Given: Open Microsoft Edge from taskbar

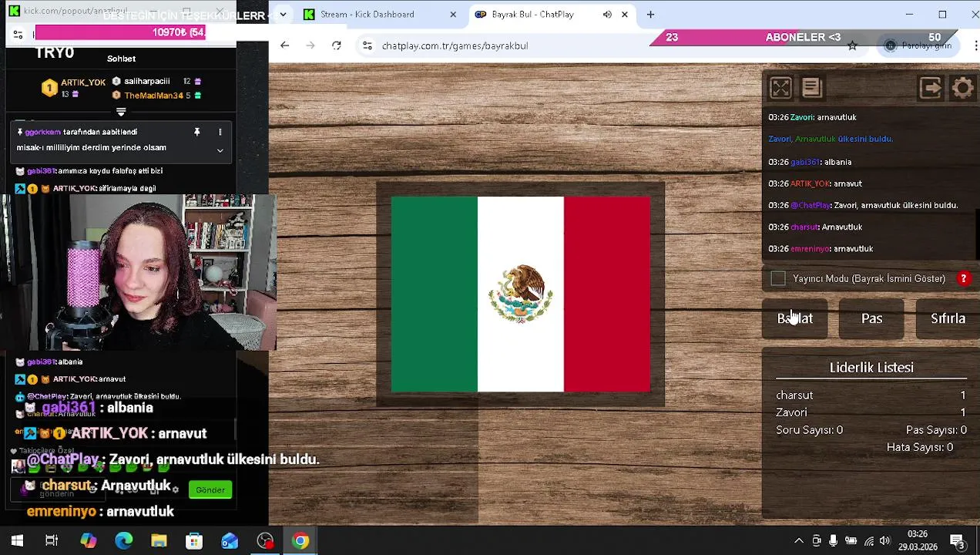Looking at the screenshot, I should (x=123, y=541).
